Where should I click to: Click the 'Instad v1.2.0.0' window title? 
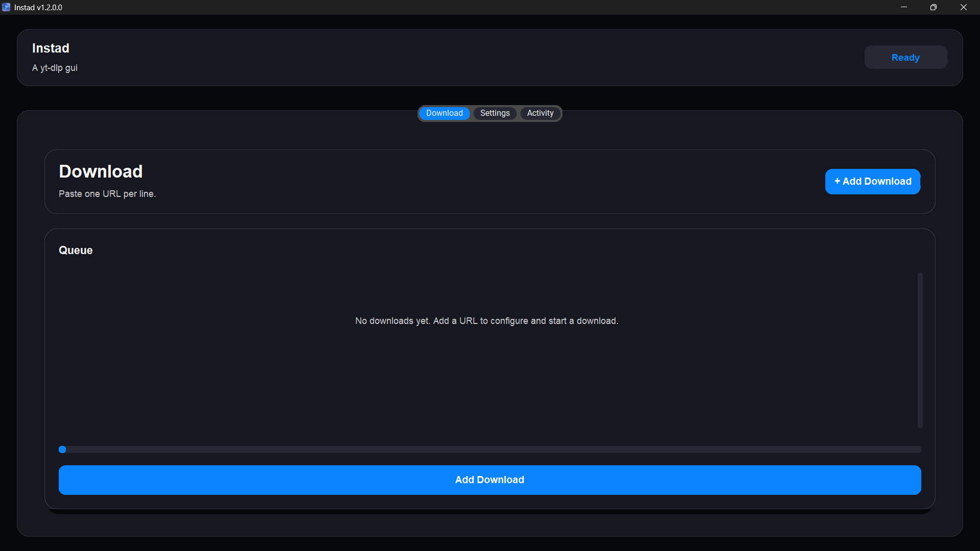pos(38,8)
